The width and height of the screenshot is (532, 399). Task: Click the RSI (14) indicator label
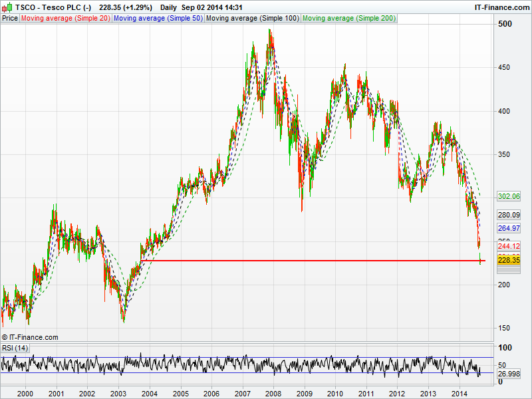[x=15, y=348]
